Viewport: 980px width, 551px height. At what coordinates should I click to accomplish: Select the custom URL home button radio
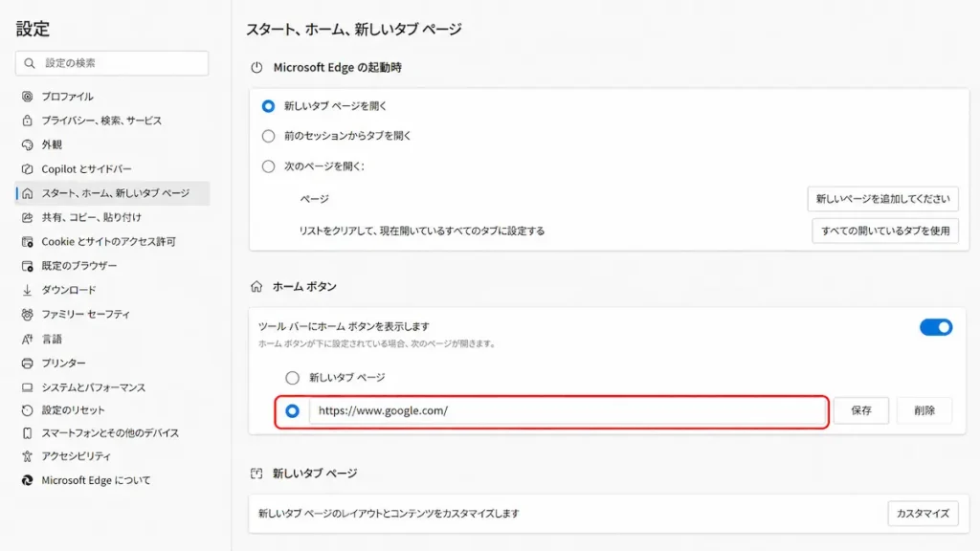(x=292, y=411)
